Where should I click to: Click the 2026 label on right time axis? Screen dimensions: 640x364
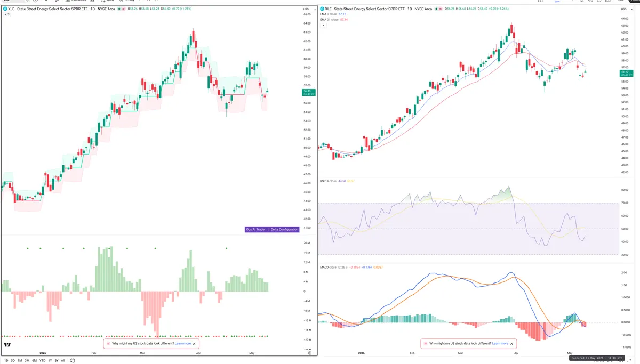pyautogui.click(x=361, y=353)
